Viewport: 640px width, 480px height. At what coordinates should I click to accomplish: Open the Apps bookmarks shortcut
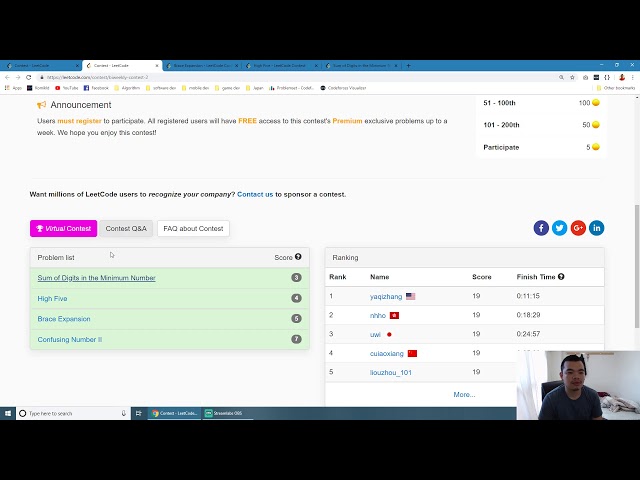(13, 88)
